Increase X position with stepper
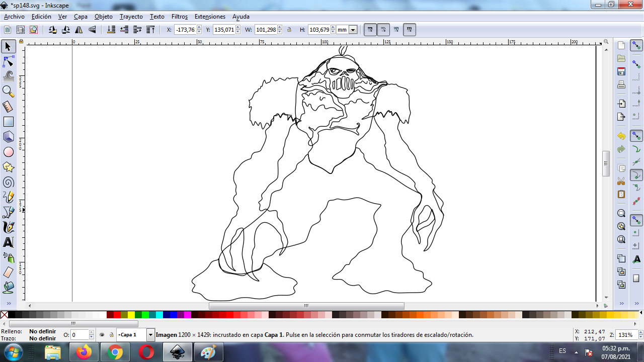Screen dimensions: 644x362 (199, 28)
